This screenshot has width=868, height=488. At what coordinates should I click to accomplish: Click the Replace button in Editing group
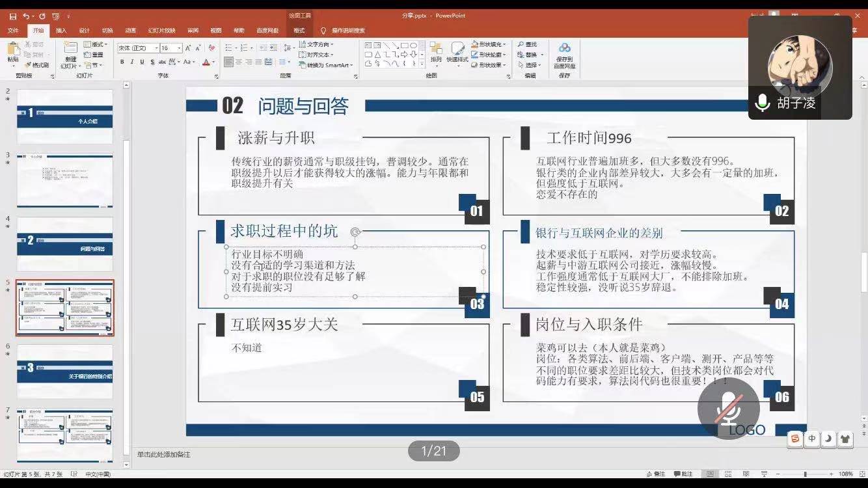[x=530, y=55]
